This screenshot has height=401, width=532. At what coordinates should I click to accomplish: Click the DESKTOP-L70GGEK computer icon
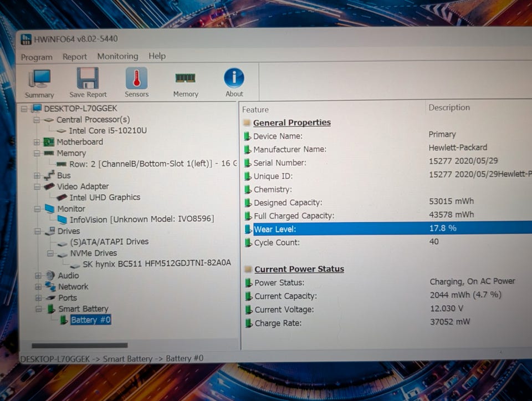[37, 108]
